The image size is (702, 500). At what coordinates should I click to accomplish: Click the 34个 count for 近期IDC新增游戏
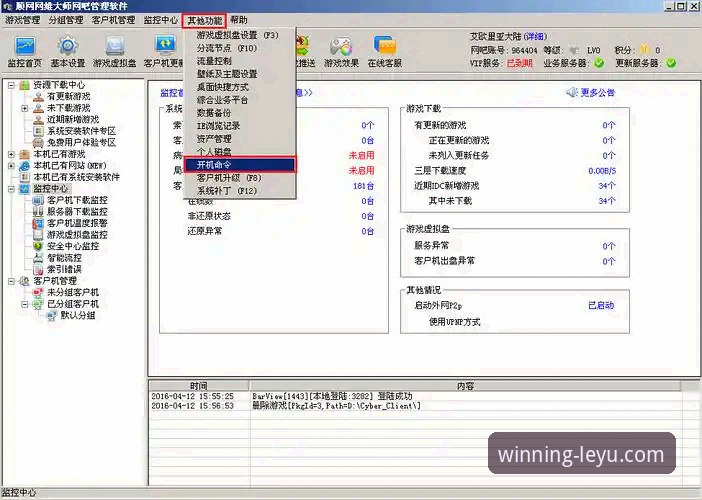(x=607, y=186)
